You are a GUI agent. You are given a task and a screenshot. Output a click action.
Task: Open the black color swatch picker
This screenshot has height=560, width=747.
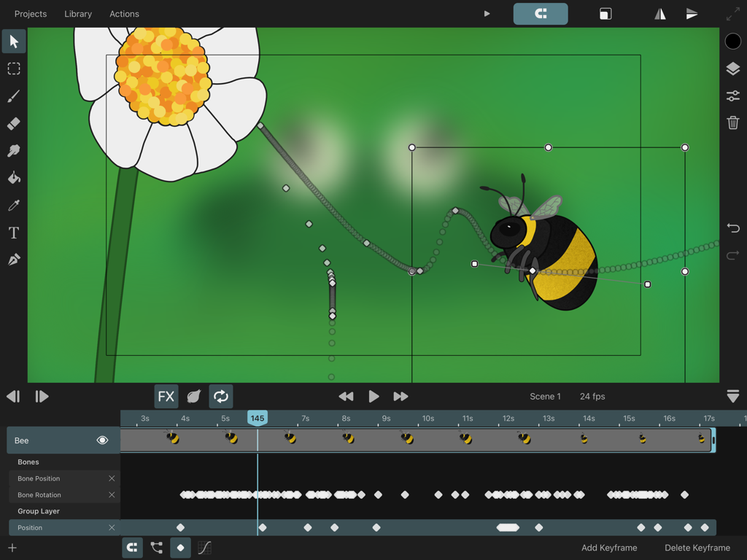point(733,41)
